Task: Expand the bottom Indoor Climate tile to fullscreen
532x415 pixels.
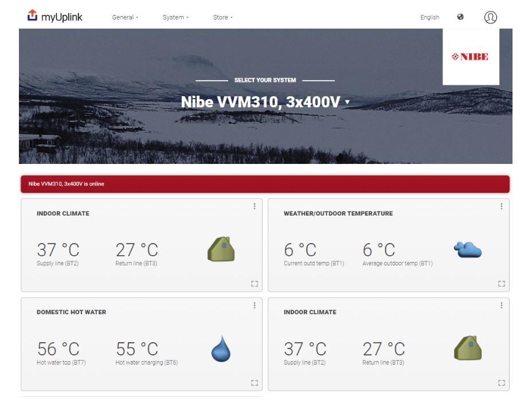Action: point(501,383)
